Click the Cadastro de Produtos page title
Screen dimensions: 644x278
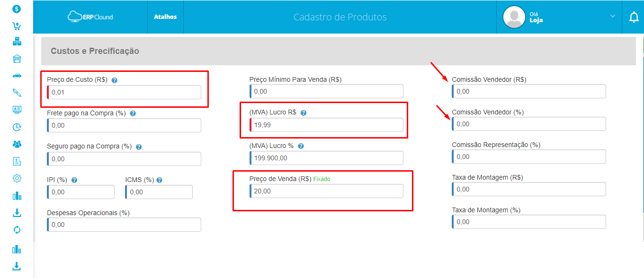pos(340,17)
